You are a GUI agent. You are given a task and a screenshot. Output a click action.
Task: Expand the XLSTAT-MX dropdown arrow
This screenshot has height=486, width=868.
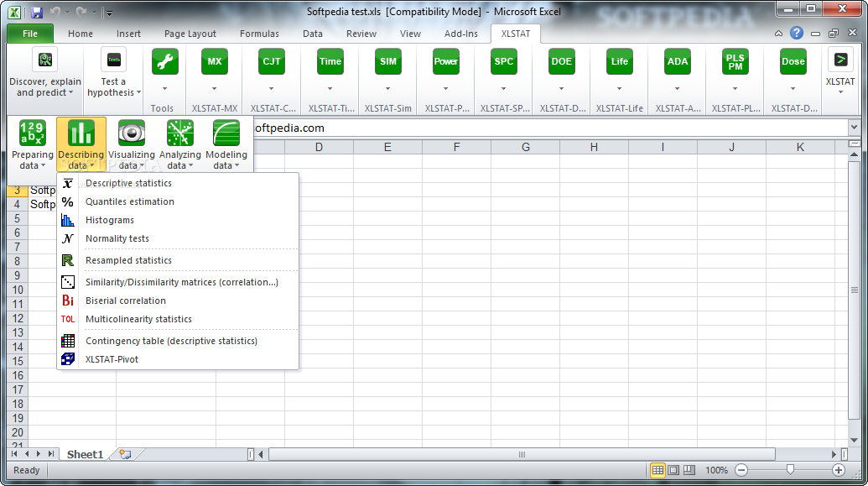coord(214,89)
